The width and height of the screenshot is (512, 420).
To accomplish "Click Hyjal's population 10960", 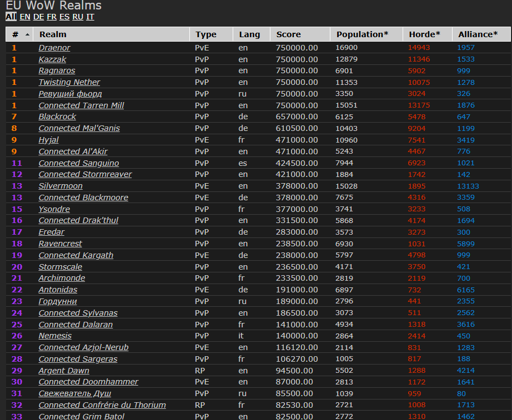I will pyautogui.click(x=347, y=140).
